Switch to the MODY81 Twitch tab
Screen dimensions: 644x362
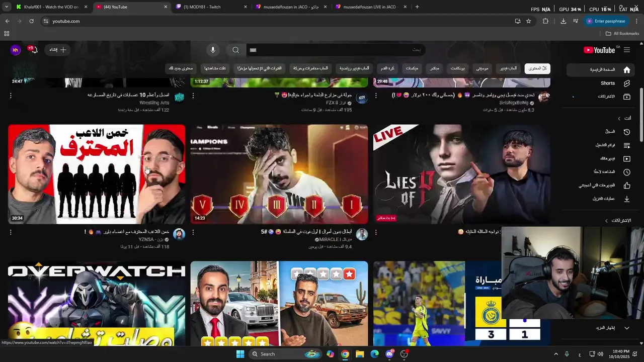click(x=211, y=7)
